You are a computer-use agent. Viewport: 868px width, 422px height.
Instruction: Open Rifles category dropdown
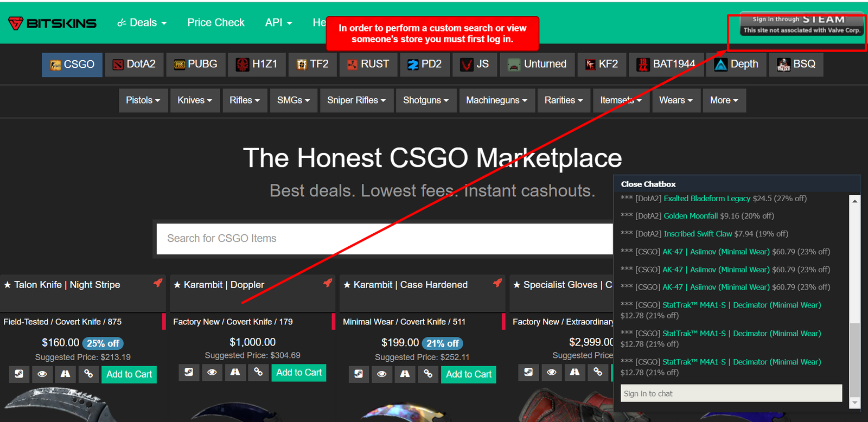tap(245, 100)
